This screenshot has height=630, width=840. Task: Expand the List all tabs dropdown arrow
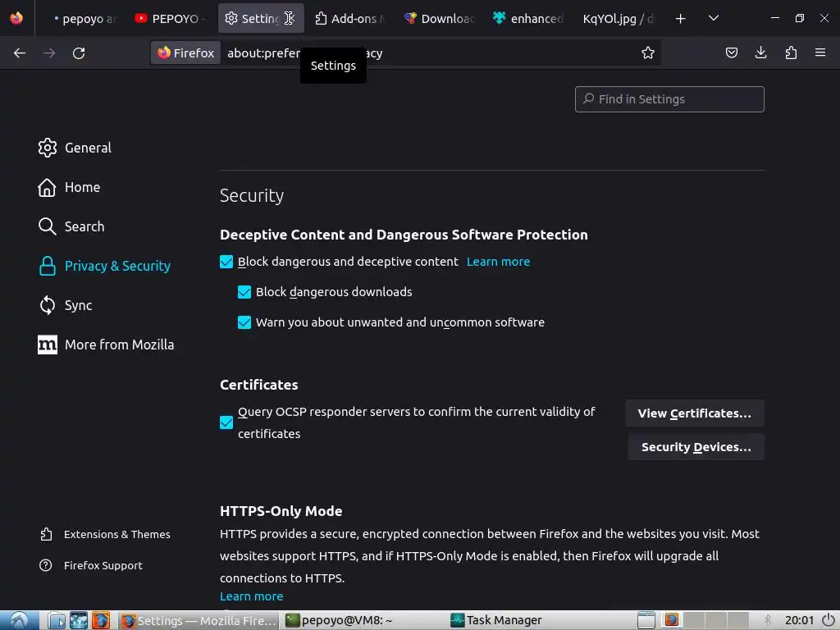click(714, 19)
